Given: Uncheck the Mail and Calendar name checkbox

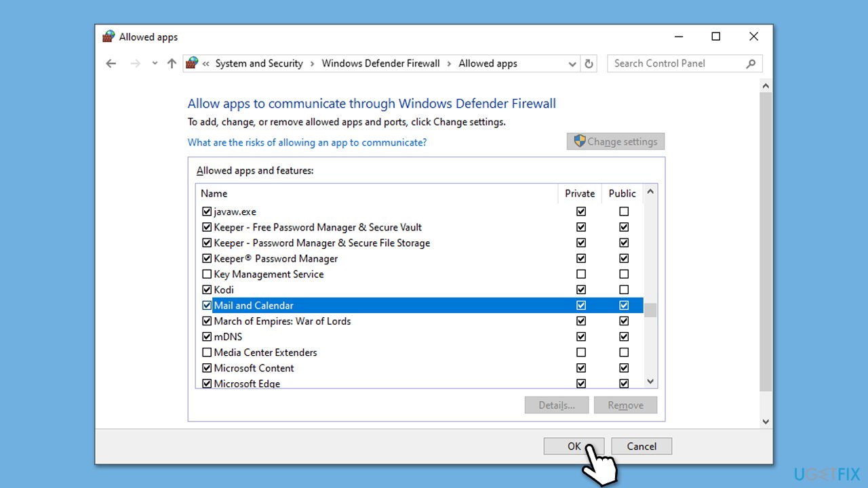Looking at the screenshot, I should (x=207, y=305).
